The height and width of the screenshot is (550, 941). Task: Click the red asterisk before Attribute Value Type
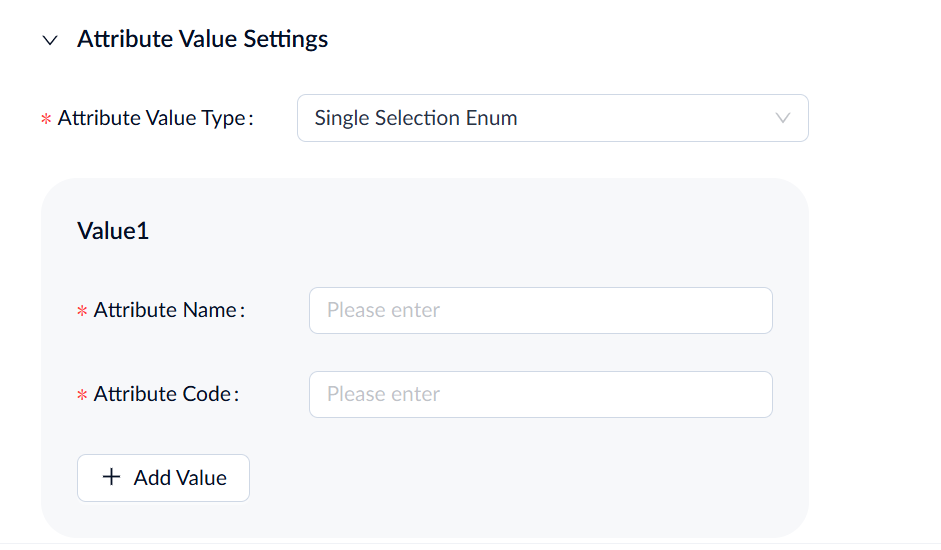(46, 119)
